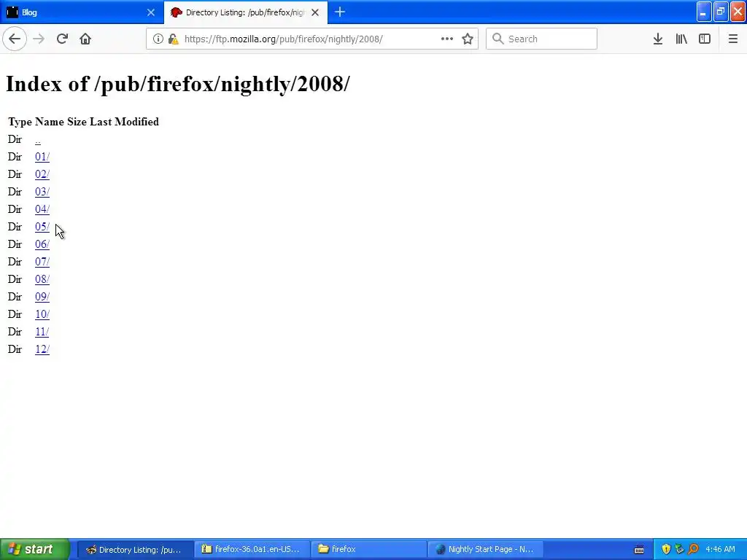Open the Firefox hamburger menu
Image resolution: width=747 pixels, height=560 pixels.
pyautogui.click(x=732, y=39)
